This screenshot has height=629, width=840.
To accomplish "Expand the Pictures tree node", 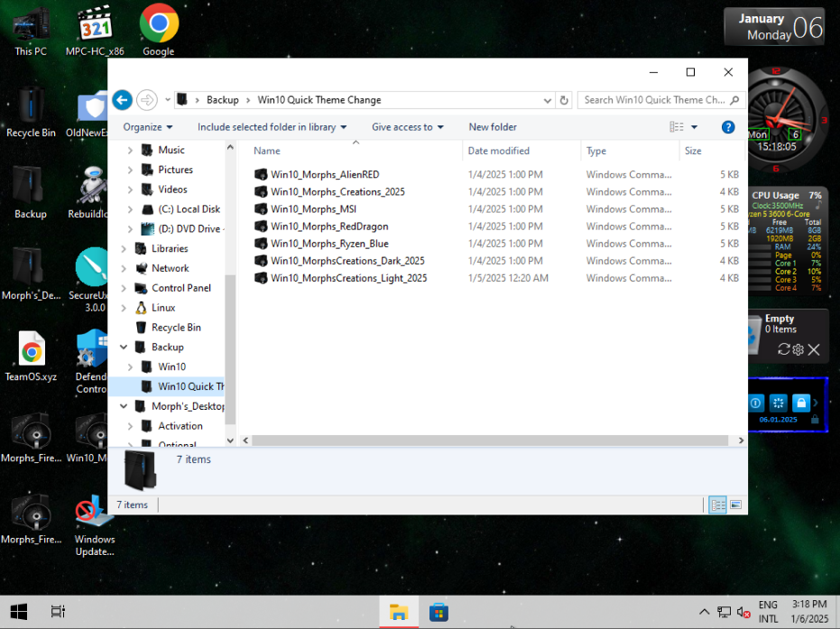I will pyautogui.click(x=130, y=171).
